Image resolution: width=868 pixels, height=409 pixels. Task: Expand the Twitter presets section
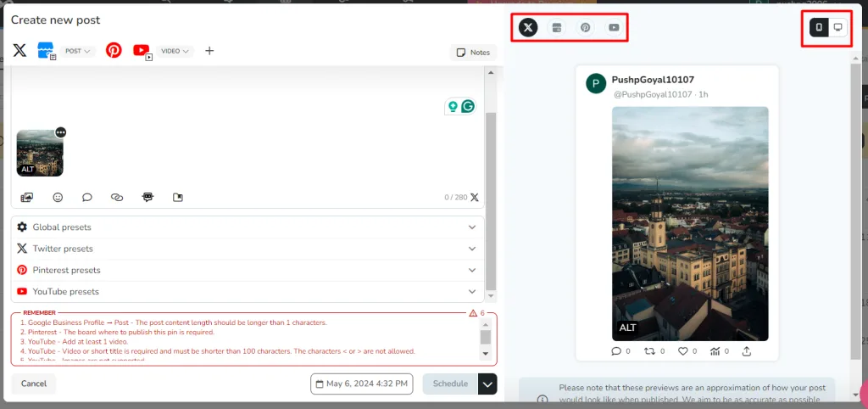click(248, 249)
